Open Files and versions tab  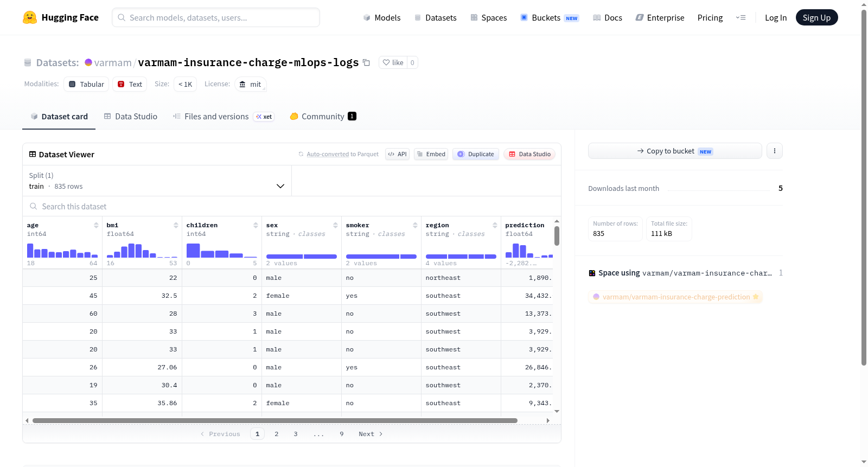tap(224, 116)
